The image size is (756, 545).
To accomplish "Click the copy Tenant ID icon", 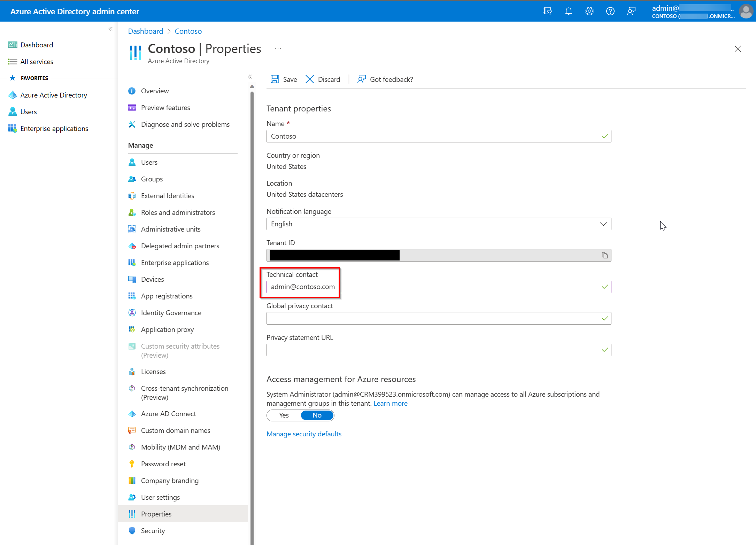I will click(604, 255).
